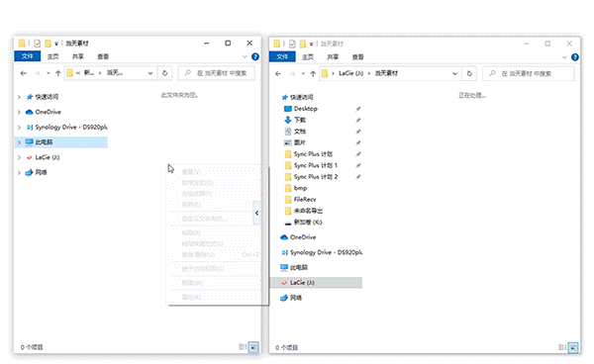The height and width of the screenshot is (364, 594).
Task: Open the 主页 tab in left window
Action: [x=52, y=56]
